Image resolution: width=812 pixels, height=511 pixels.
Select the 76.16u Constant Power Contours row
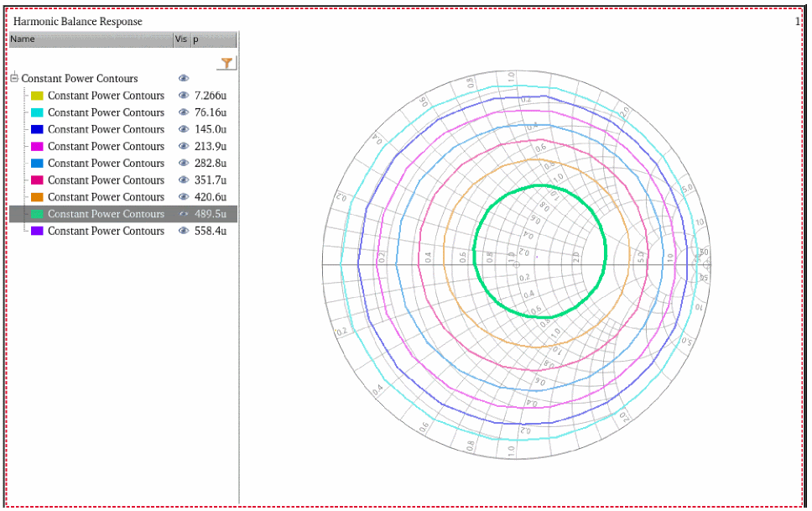pos(106,112)
